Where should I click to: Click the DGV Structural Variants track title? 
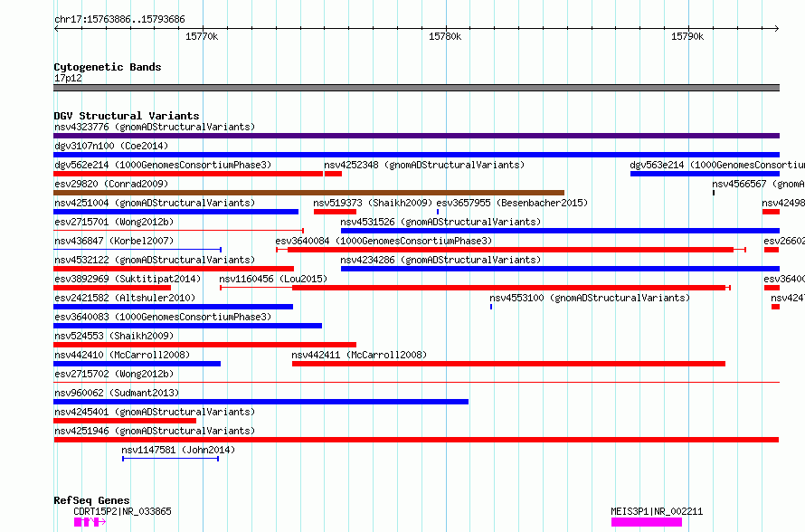[x=127, y=116]
